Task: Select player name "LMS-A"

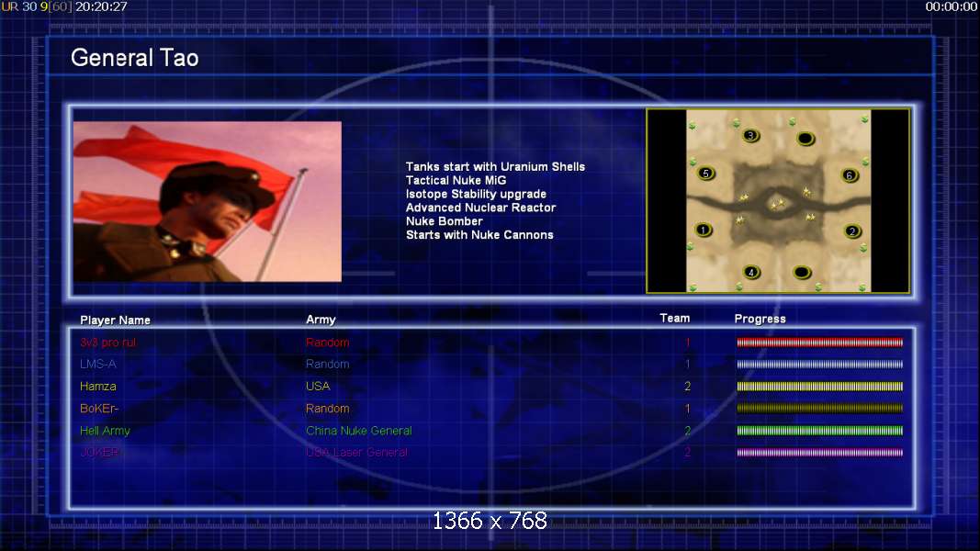Action: (98, 364)
